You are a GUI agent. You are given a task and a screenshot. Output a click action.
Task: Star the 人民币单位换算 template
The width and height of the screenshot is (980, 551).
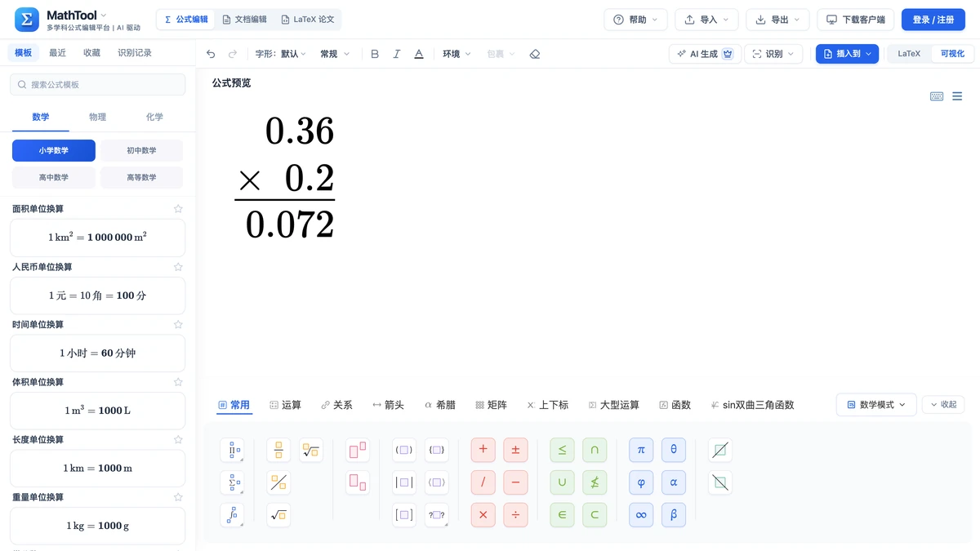[178, 267]
